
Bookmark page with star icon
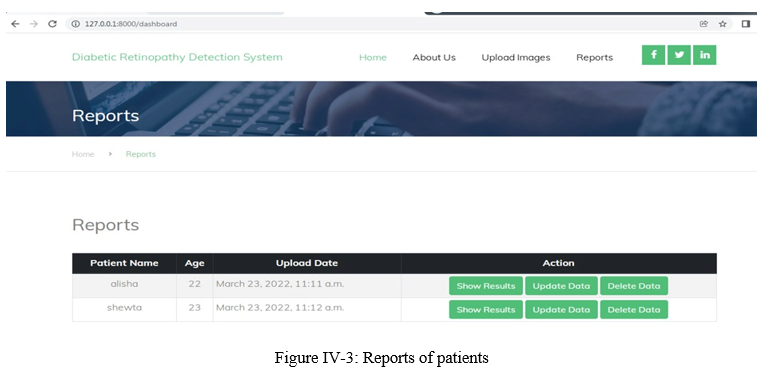(723, 24)
